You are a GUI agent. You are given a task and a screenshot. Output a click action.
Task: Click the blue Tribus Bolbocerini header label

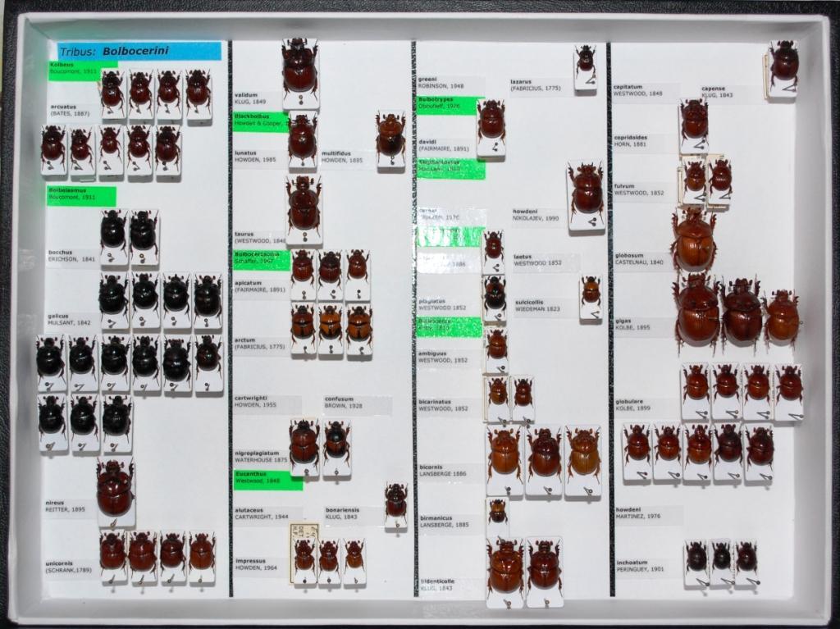click(139, 51)
